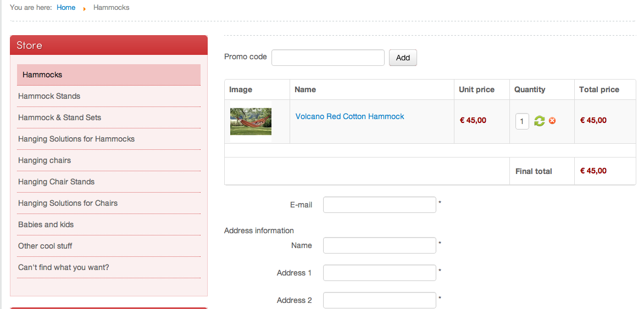Click the Final total label

pyautogui.click(x=534, y=172)
